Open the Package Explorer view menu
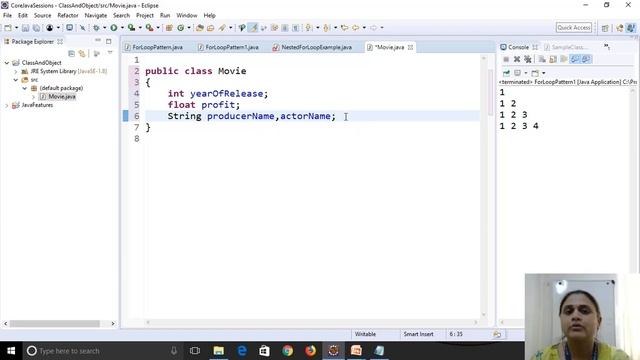Image resolution: width=640 pixels, height=360 pixels. pos(110,53)
